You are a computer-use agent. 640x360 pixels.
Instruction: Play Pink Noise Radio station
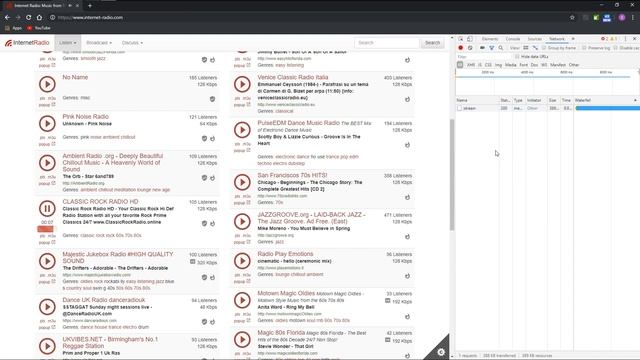click(47, 123)
